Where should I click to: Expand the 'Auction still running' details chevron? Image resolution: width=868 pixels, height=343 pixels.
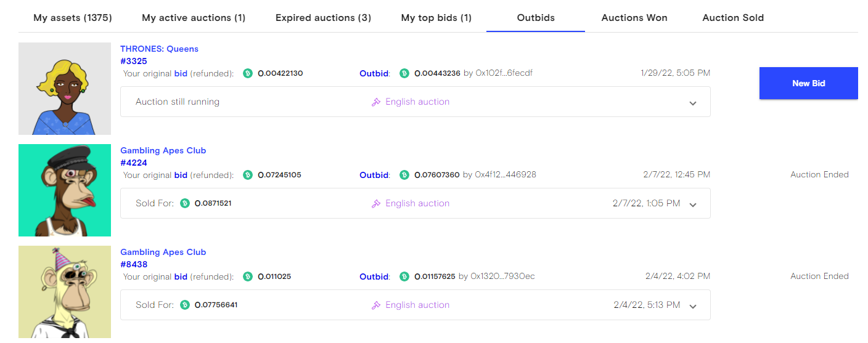click(693, 103)
